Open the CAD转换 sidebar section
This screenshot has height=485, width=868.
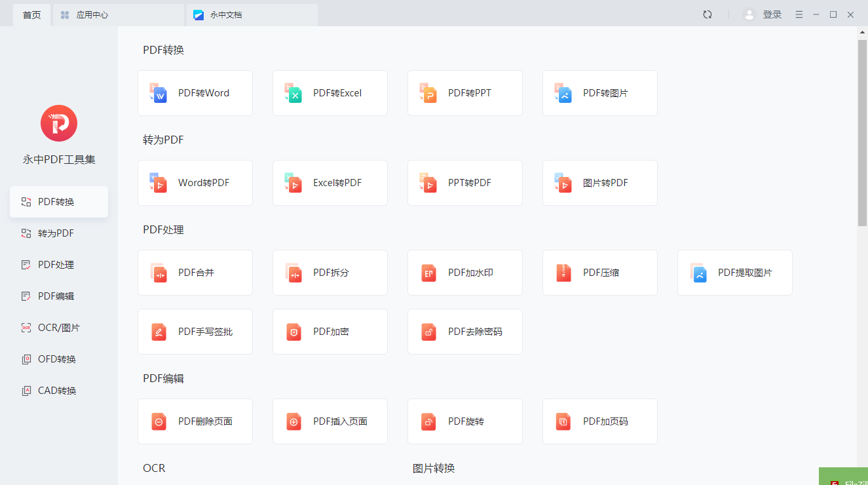click(x=58, y=390)
